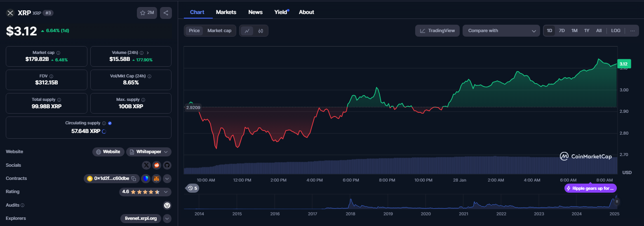Click the $312.15B FDV value

pyautogui.click(x=46, y=82)
